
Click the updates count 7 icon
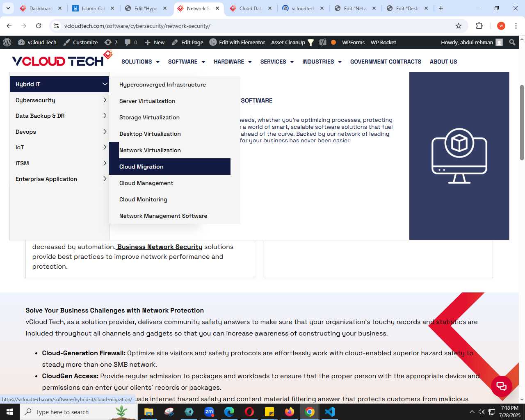[x=111, y=42]
